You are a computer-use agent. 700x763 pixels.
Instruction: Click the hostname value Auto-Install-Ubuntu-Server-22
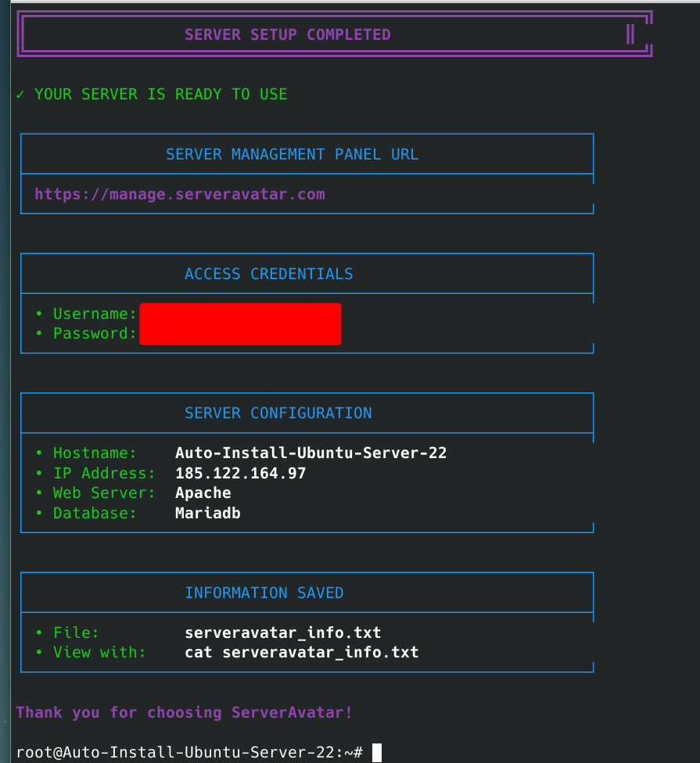tap(311, 453)
